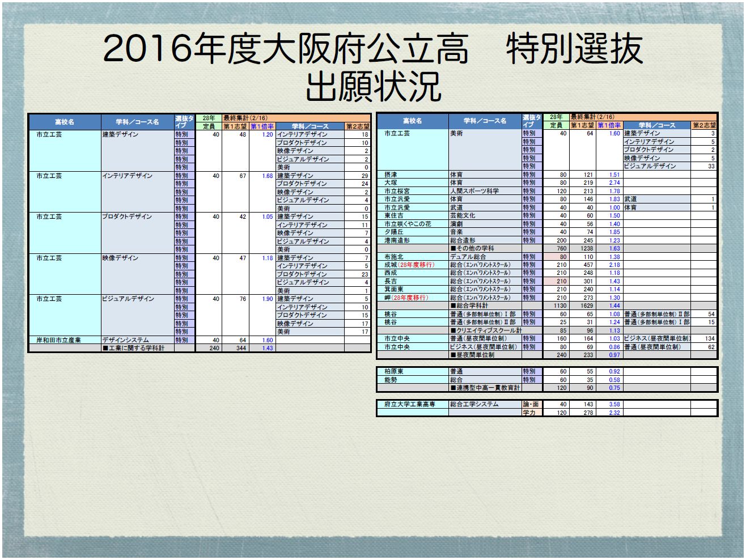Click the ■その他の学科 subtotal label
This screenshot has height=560, width=746.
(x=485, y=248)
